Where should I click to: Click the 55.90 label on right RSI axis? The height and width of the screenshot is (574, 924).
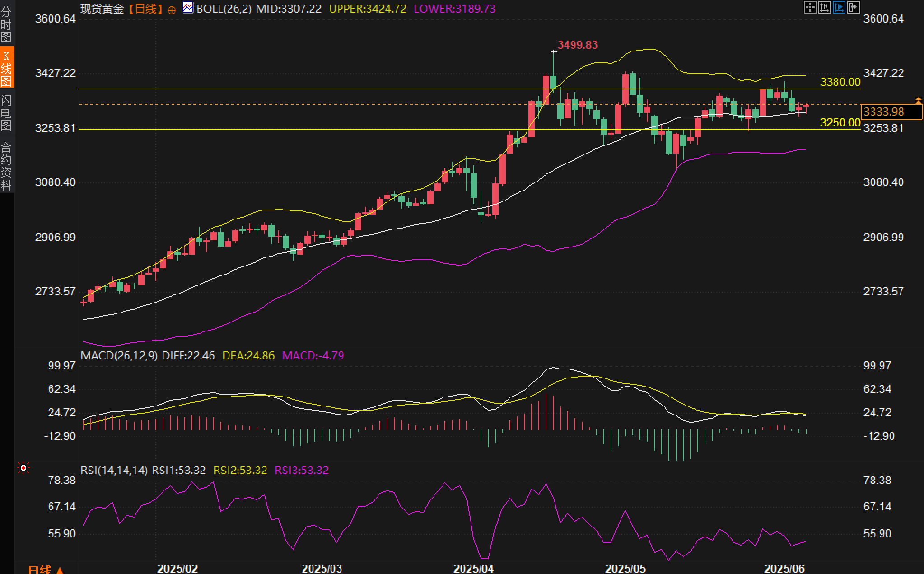(877, 534)
